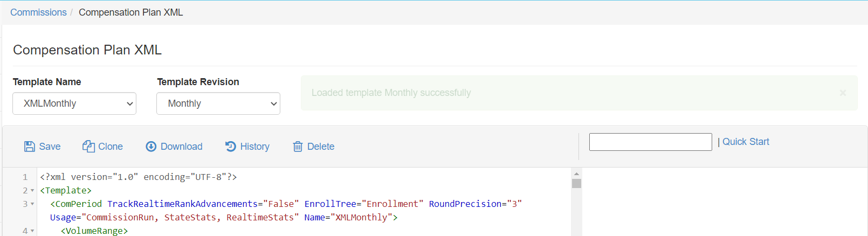This screenshot has width=868, height=236.
Task: Fold the ComPeriod element on line 3
Action: pyautogui.click(x=32, y=204)
